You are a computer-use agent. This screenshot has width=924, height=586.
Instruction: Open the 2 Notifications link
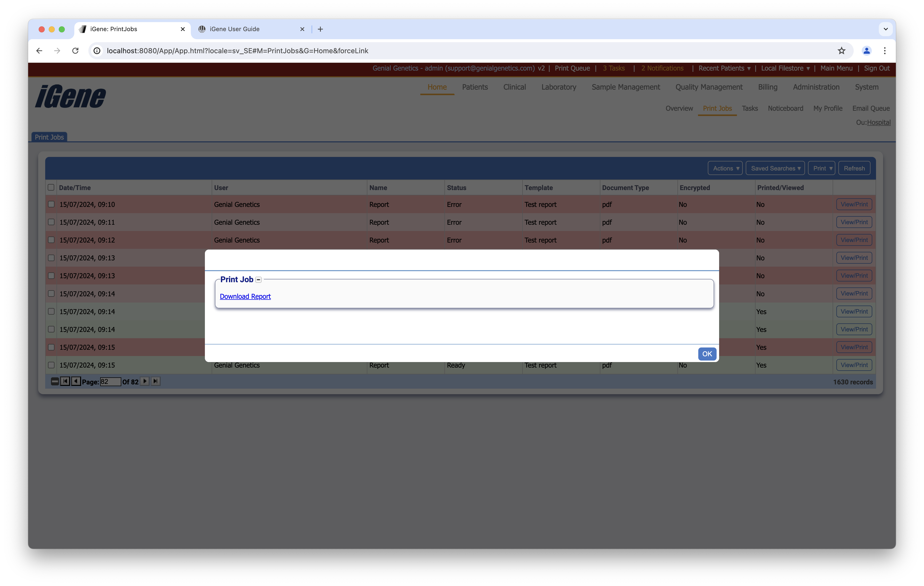[x=662, y=68]
